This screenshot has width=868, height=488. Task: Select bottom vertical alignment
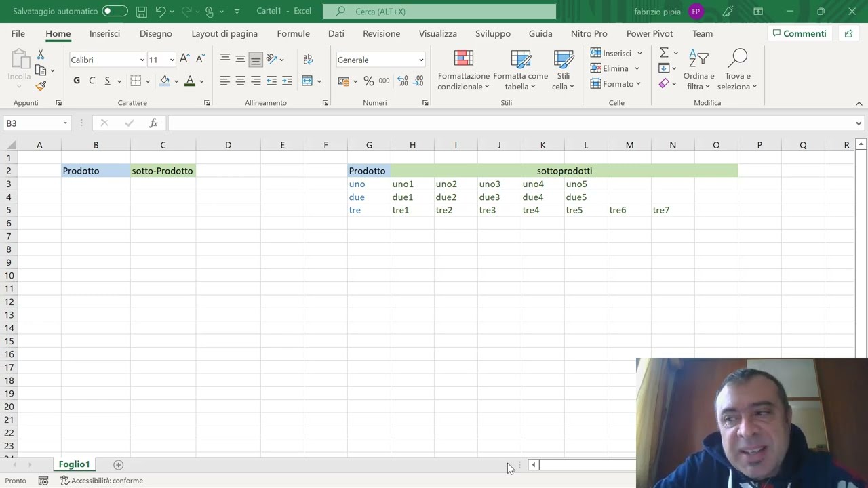[256, 60]
